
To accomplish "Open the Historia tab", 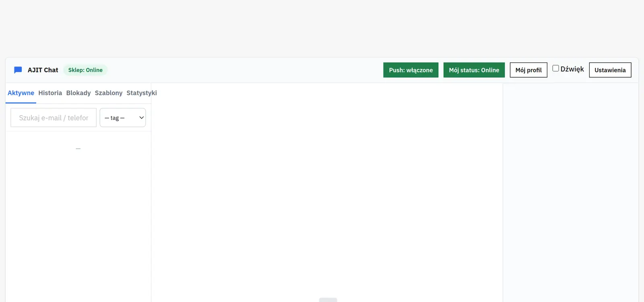I will pyautogui.click(x=50, y=93).
